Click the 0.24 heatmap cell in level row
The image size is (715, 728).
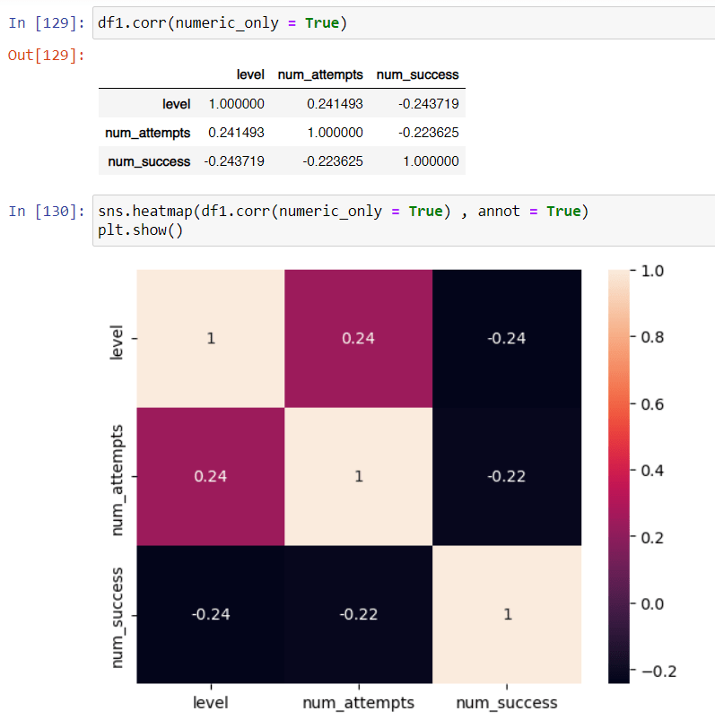point(358,338)
